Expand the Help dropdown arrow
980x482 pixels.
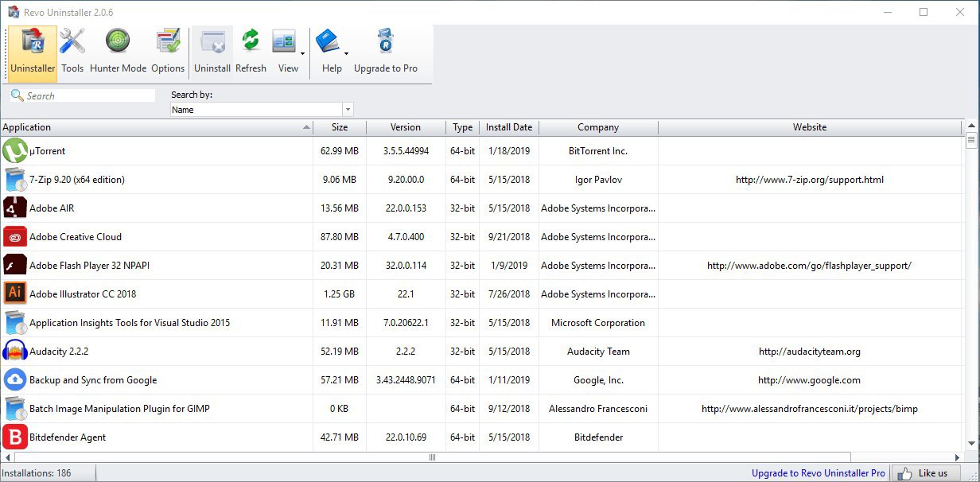click(x=346, y=54)
